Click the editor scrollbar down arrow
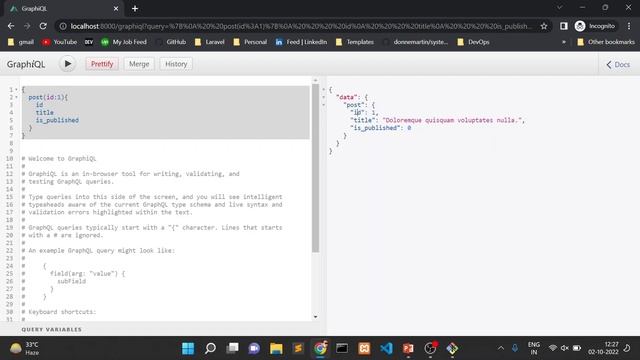The width and height of the screenshot is (640, 360). pyautogui.click(x=316, y=317)
